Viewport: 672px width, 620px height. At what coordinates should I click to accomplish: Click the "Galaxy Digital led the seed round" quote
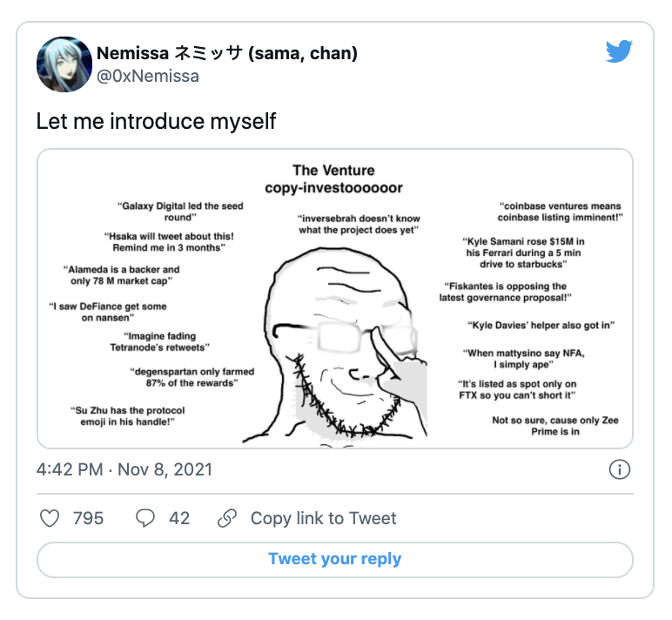(x=180, y=212)
